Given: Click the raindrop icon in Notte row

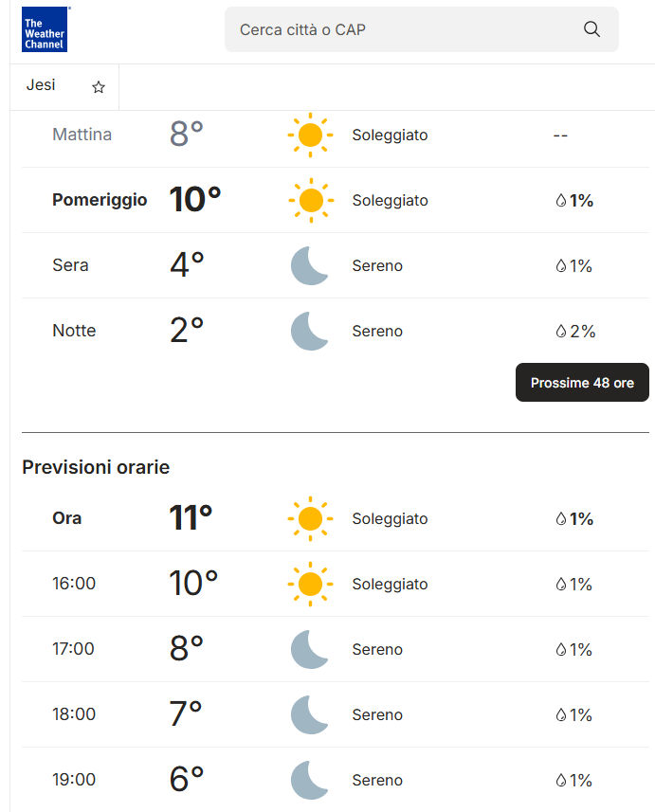Looking at the screenshot, I should [560, 332].
